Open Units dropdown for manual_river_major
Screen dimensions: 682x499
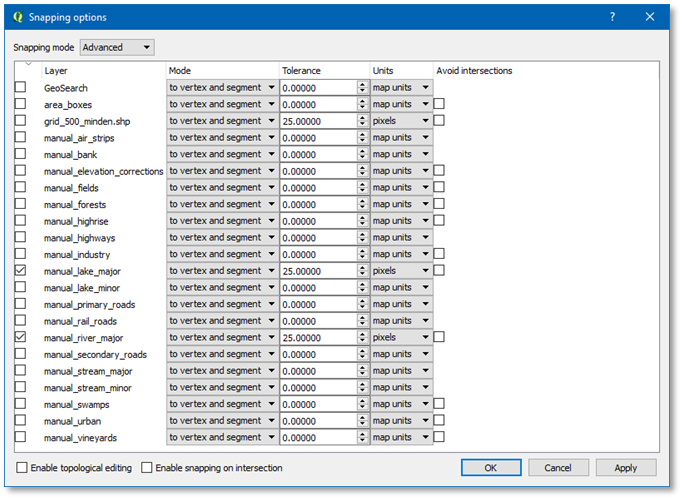coord(401,338)
